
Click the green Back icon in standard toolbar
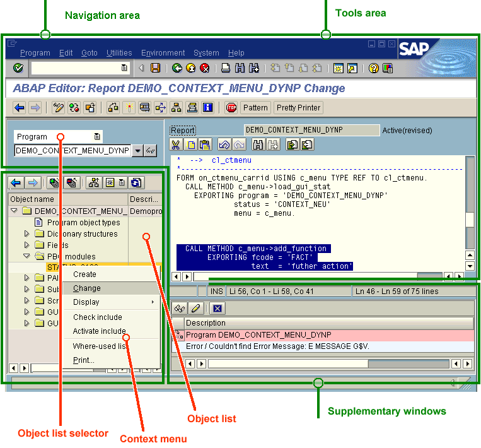[x=177, y=68]
